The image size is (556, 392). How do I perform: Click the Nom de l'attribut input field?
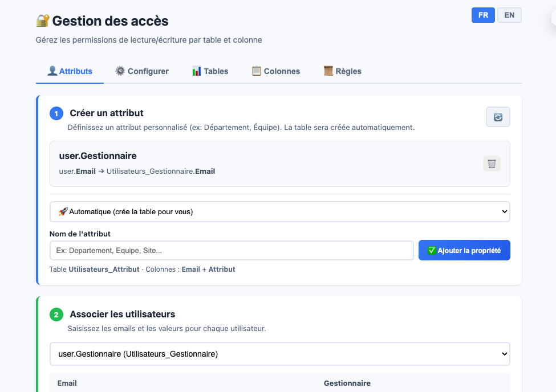click(x=231, y=250)
